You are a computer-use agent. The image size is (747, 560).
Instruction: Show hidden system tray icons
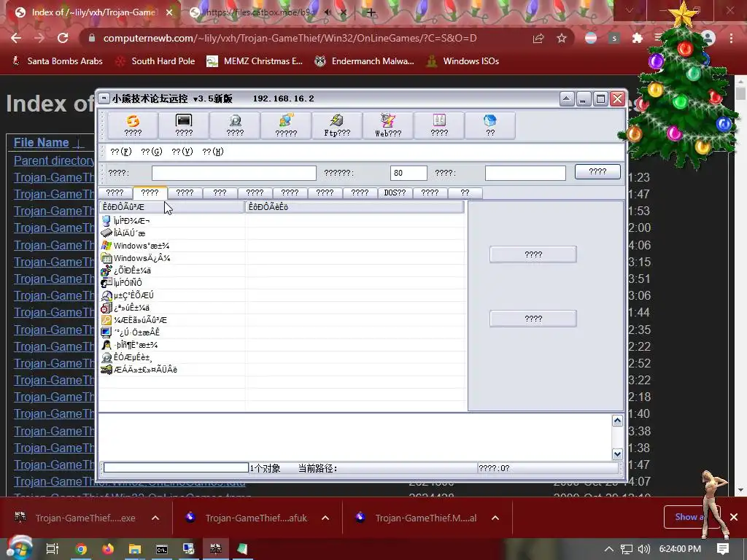609,549
